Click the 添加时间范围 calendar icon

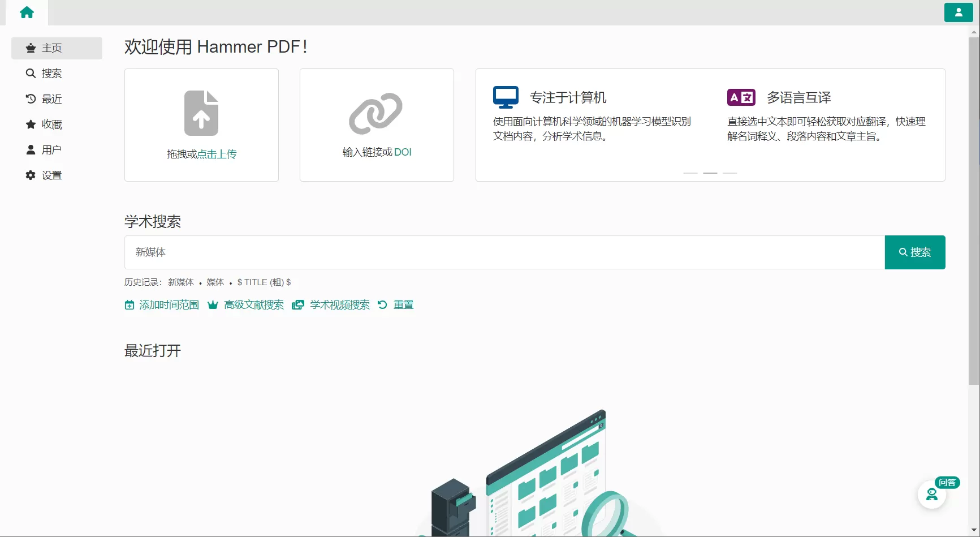(129, 304)
